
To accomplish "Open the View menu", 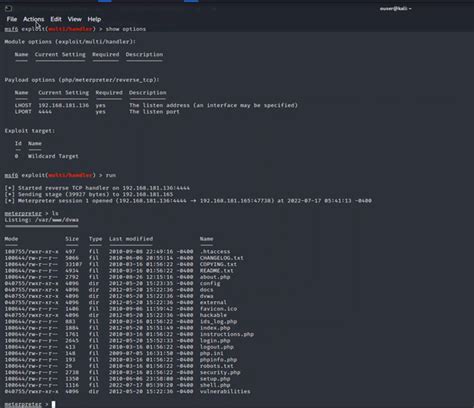I will (75, 19).
